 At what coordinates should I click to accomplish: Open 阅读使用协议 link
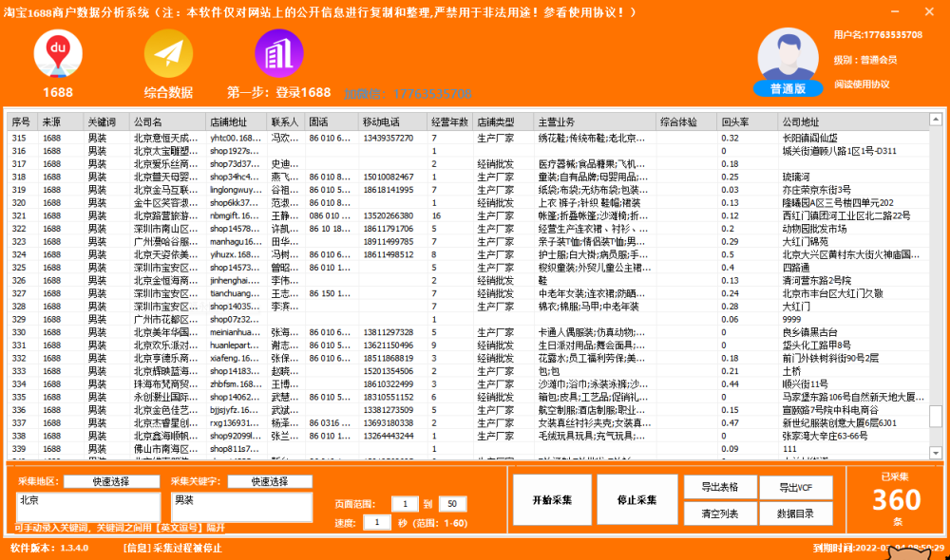pyautogui.click(x=862, y=84)
